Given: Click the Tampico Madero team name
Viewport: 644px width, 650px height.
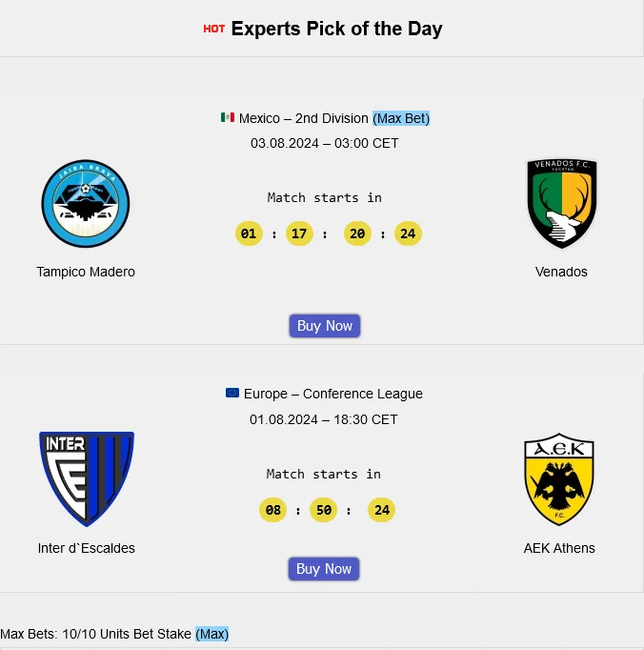Looking at the screenshot, I should pyautogui.click(x=86, y=272).
